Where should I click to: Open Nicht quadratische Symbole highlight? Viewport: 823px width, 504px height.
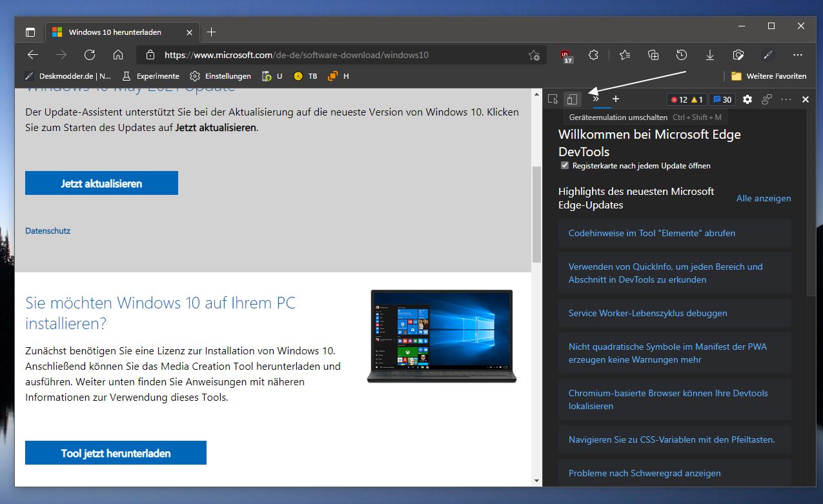[675, 353]
